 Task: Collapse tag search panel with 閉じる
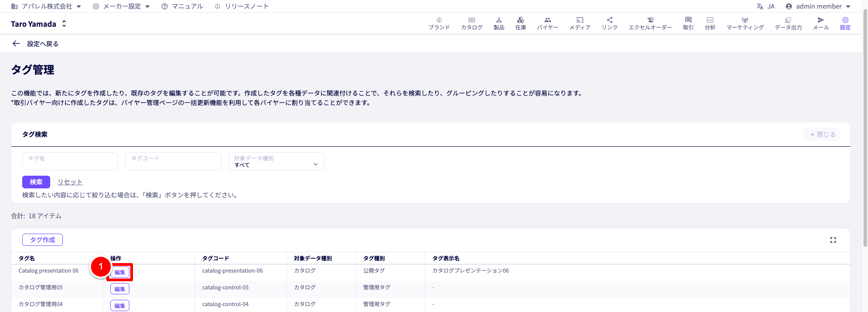tap(822, 134)
